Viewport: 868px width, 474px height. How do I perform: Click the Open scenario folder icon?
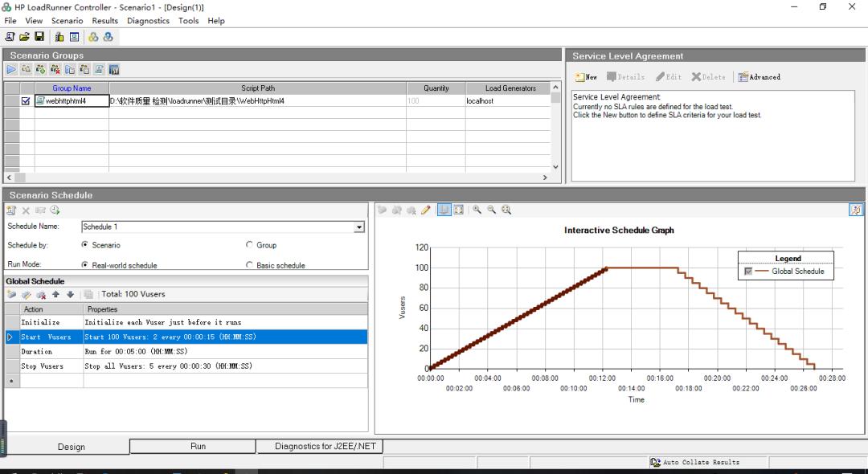pyautogui.click(x=24, y=37)
